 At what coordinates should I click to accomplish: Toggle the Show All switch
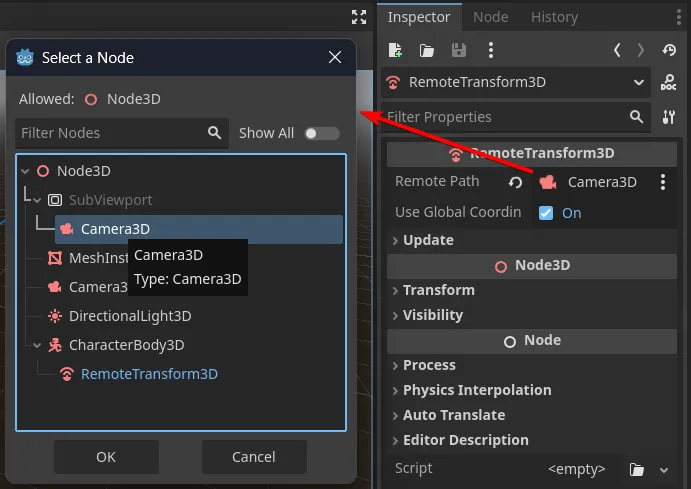click(x=322, y=133)
